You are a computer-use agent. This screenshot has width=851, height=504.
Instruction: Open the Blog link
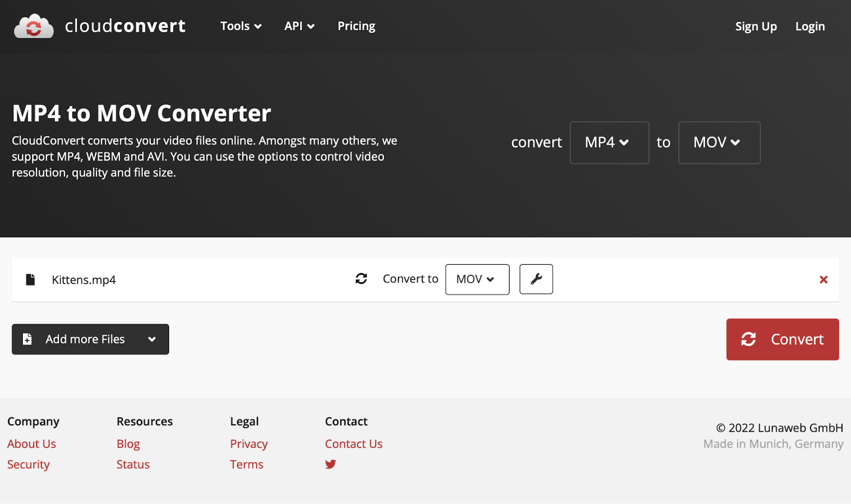tap(128, 443)
